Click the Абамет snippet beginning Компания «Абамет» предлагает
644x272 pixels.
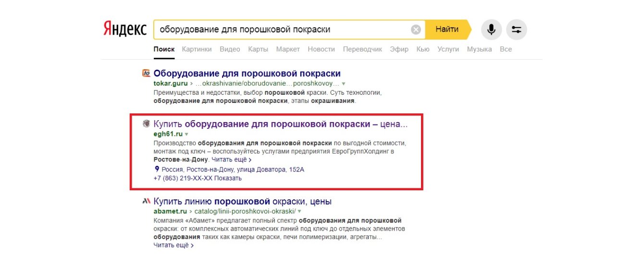(x=279, y=229)
